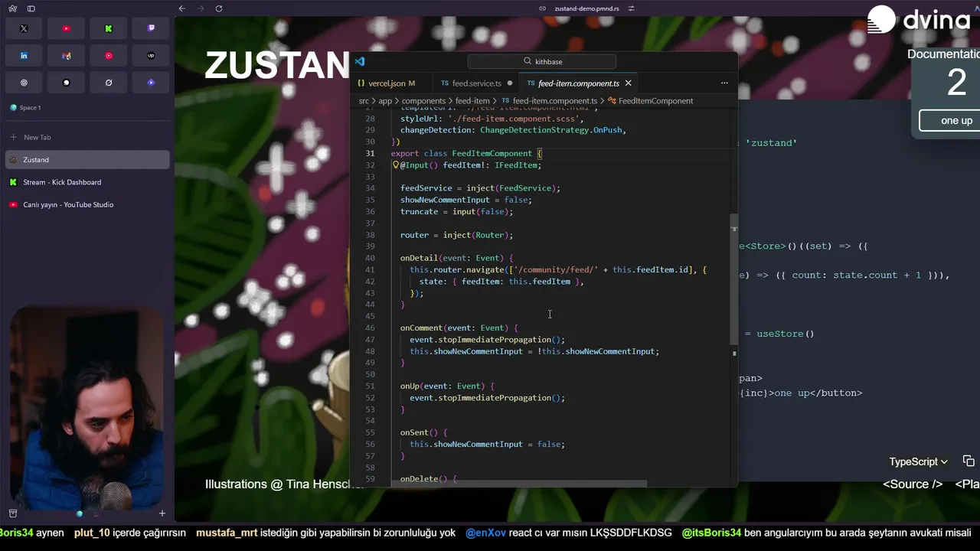Open the Upwork pinned site
Image resolution: width=980 pixels, height=551 pixels.
[151, 56]
